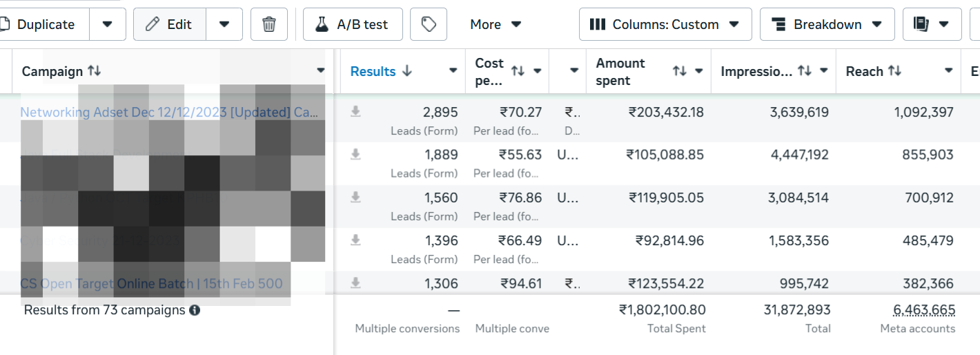Sort by the Campaign column header
980x355 pixels.
pos(61,71)
